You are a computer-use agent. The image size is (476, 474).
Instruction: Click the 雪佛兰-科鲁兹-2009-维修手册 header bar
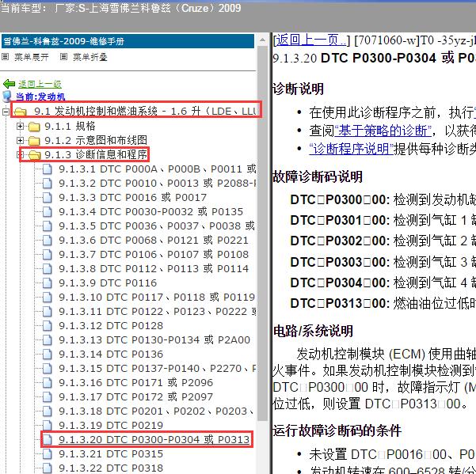tap(128, 41)
